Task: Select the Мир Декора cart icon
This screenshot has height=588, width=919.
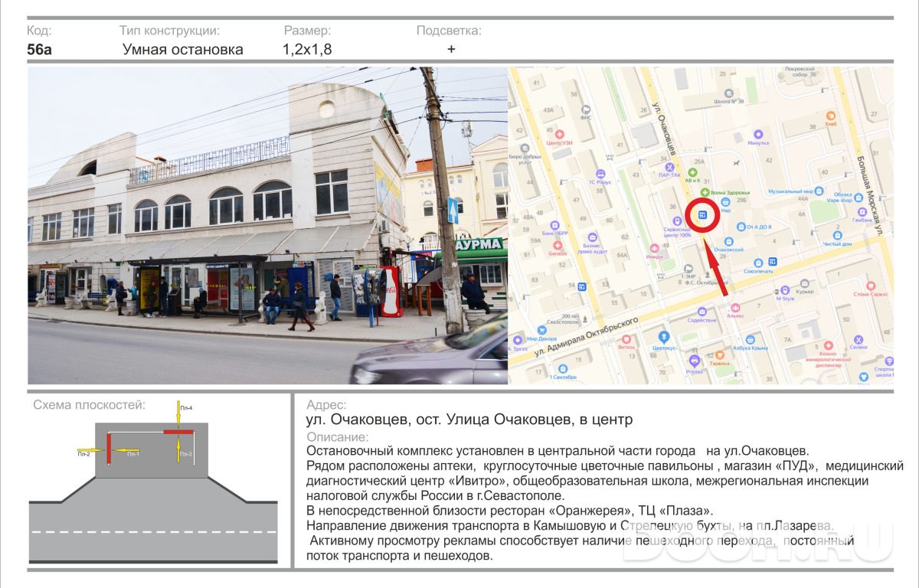Action: coord(541,328)
